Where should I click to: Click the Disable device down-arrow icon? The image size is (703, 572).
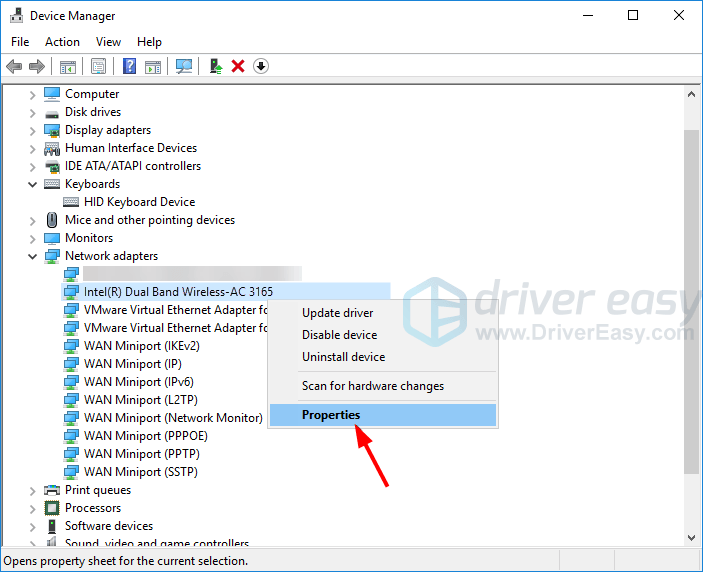261,66
